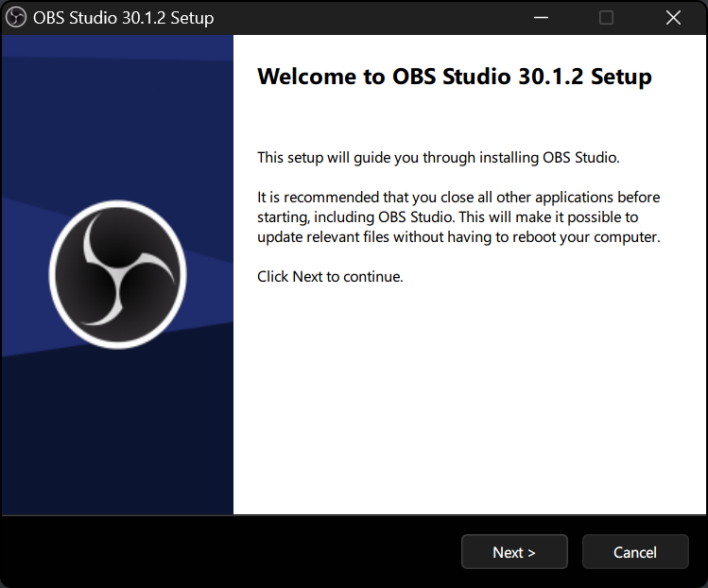Click the "Click Next to continue." text

pyautogui.click(x=330, y=277)
